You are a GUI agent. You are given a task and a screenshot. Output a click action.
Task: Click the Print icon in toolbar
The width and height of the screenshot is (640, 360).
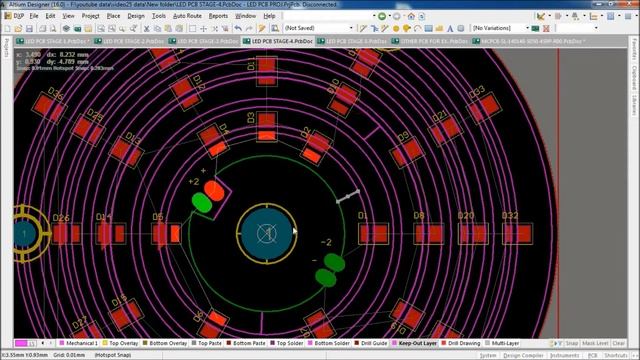coord(42,29)
